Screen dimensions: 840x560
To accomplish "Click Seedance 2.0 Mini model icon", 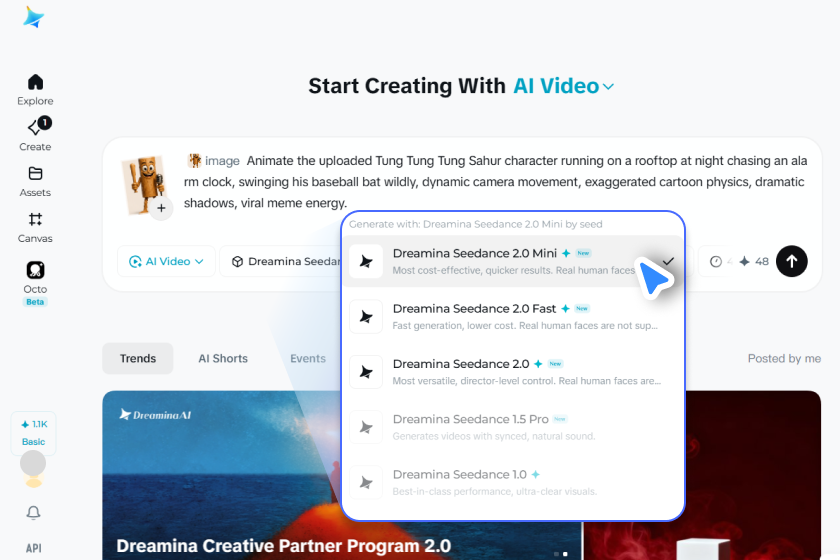I will pyautogui.click(x=366, y=261).
